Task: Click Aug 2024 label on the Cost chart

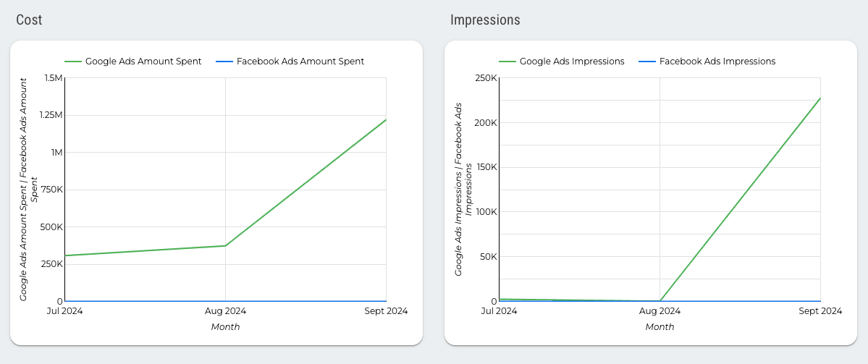Action: [x=226, y=311]
